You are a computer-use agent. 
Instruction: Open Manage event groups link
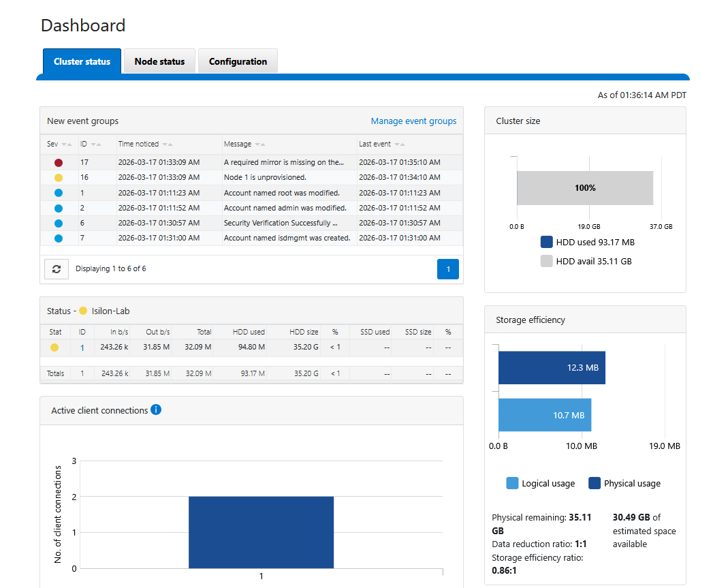pos(413,121)
